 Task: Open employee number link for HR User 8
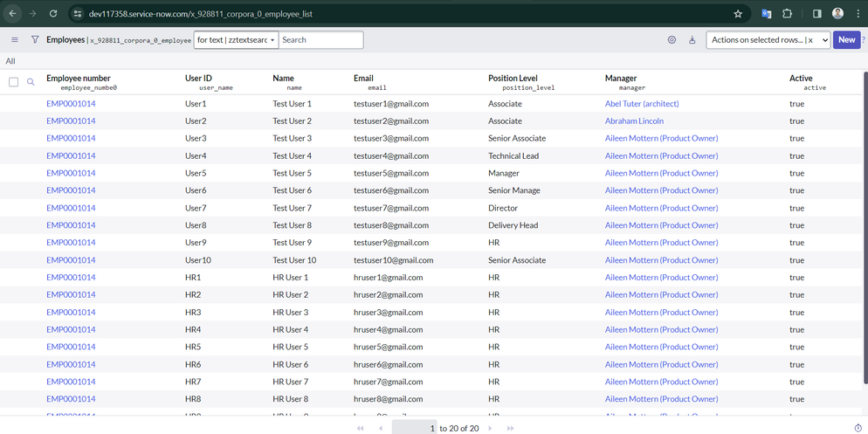pyautogui.click(x=71, y=398)
